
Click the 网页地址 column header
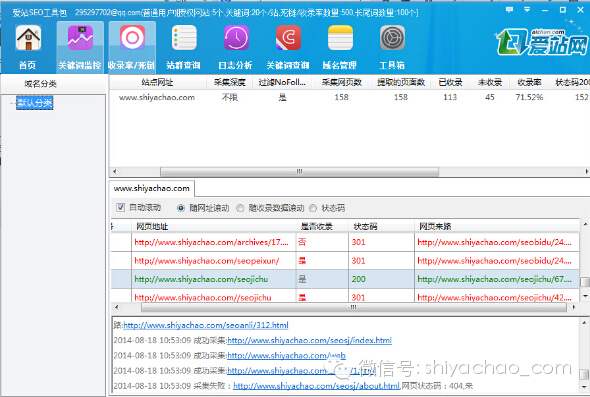pyautogui.click(x=214, y=226)
